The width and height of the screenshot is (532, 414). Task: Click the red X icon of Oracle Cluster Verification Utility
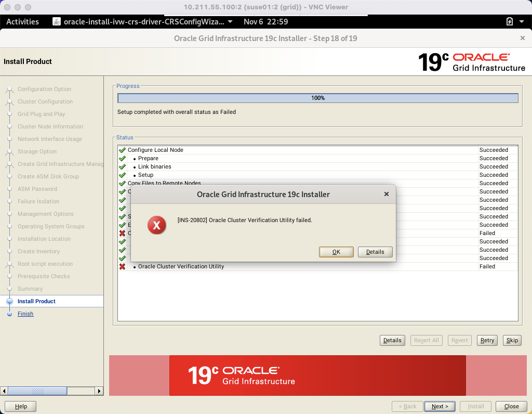click(122, 267)
